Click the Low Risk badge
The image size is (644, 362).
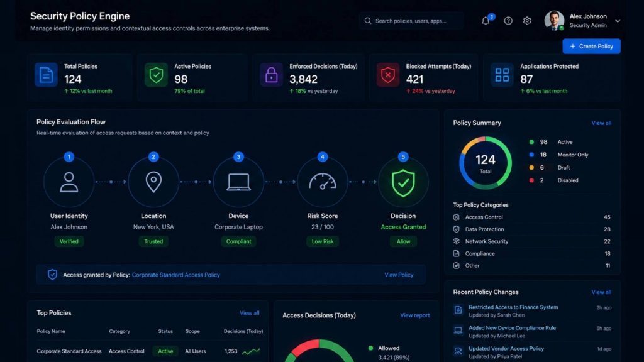pos(323,241)
